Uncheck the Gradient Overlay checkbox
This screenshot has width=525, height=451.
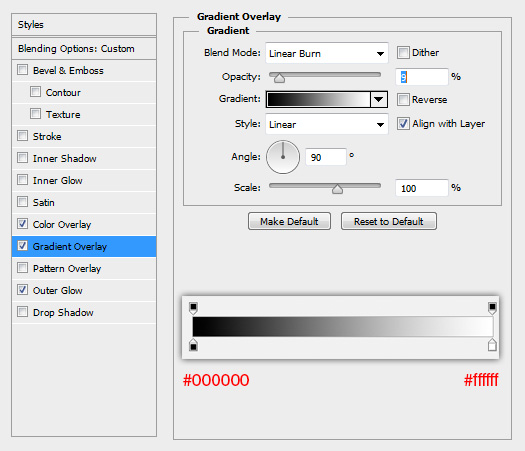point(22,246)
